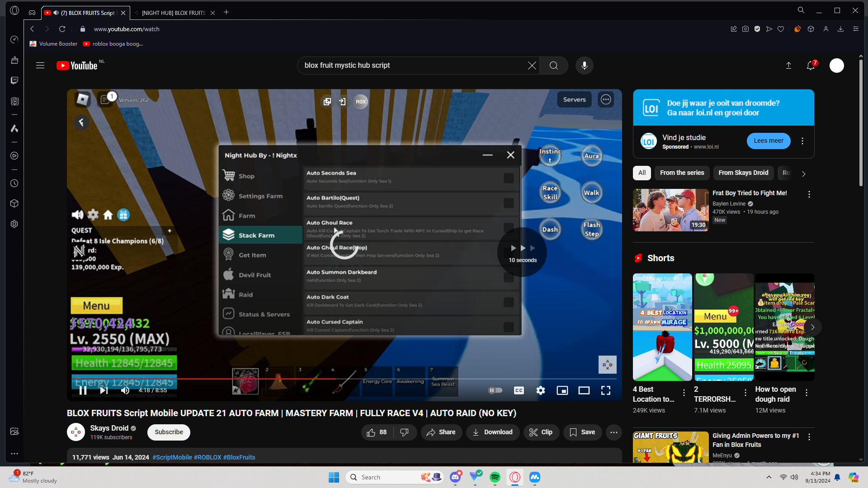Open sidebar settings gear icon

click(x=14, y=224)
